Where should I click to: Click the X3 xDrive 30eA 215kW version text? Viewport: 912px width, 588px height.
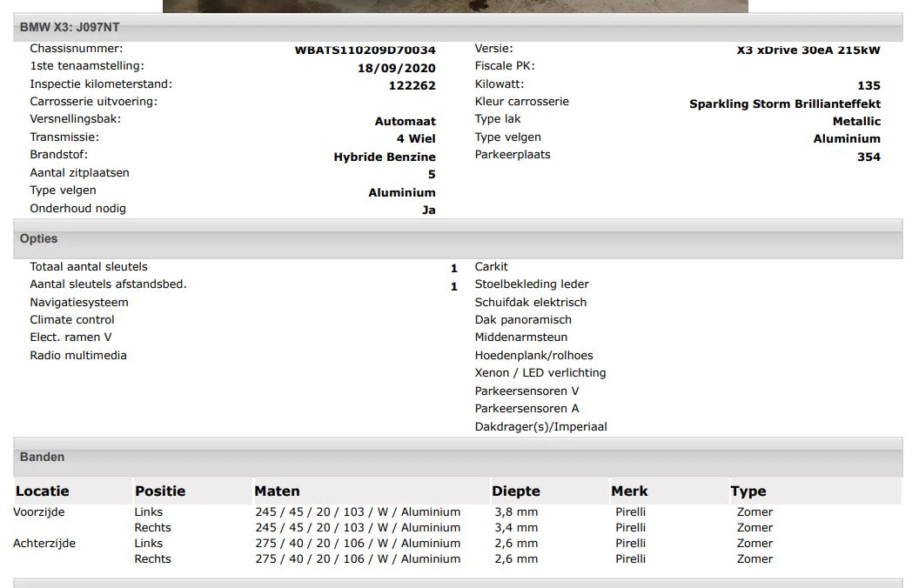click(808, 50)
